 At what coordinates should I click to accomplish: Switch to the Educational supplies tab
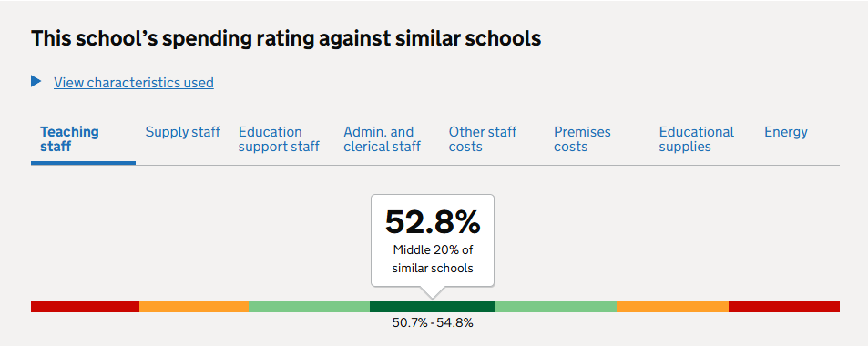pos(697,139)
